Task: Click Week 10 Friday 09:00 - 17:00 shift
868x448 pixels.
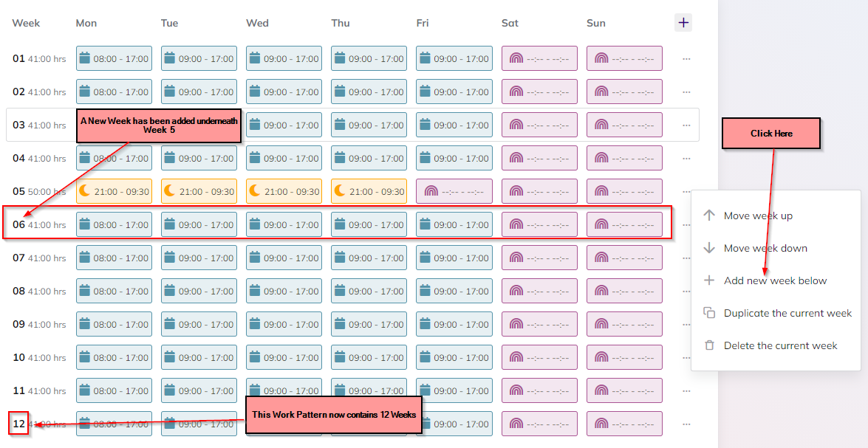Action: coord(454,357)
